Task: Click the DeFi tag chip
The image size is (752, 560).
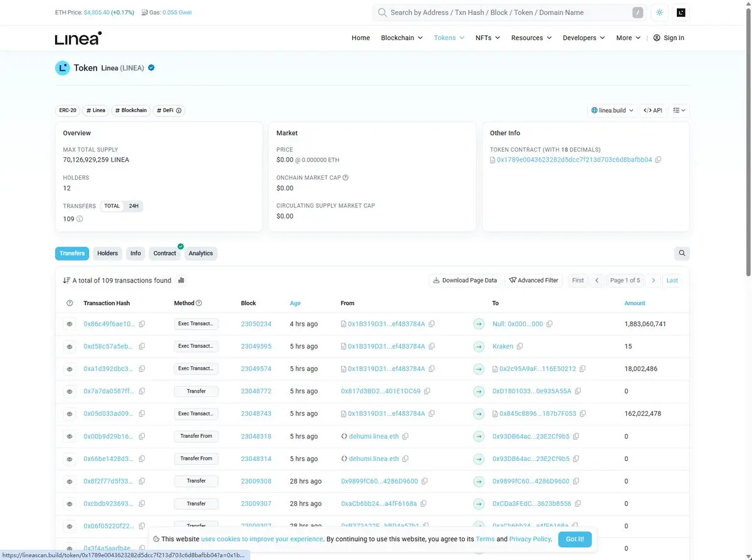Action: (x=169, y=110)
